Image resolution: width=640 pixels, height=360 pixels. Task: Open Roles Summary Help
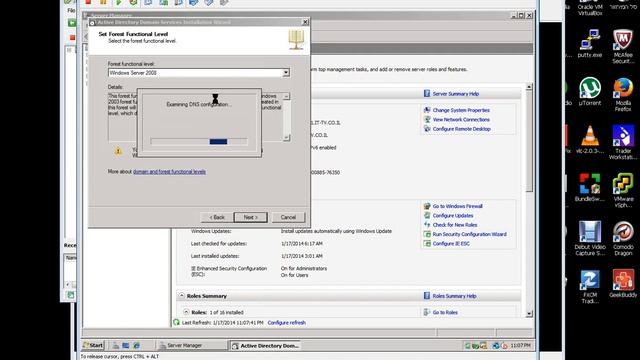tap(454, 296)
